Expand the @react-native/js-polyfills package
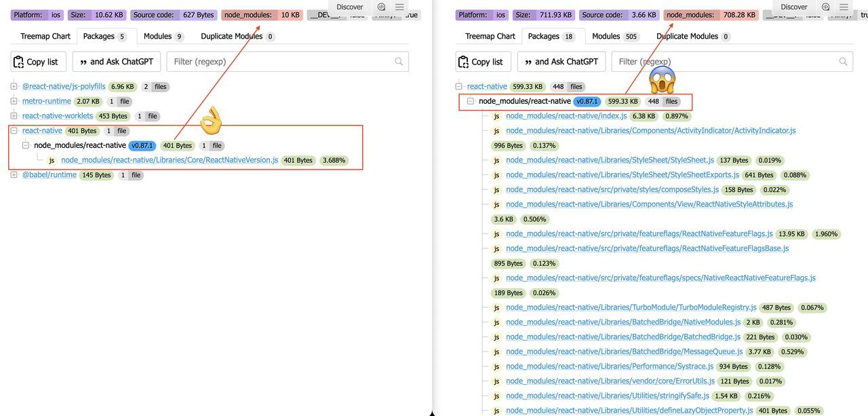This screenshot has width=868, height=416. [x=14, y=87]
